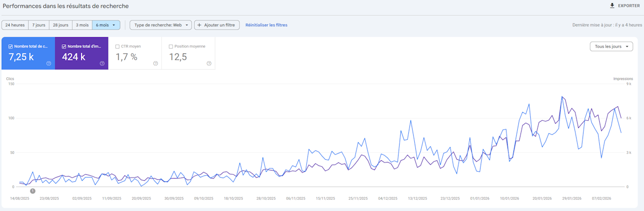Screen dimensions: 644x211
Task: Select the 7 jours range
Action: 39,25
